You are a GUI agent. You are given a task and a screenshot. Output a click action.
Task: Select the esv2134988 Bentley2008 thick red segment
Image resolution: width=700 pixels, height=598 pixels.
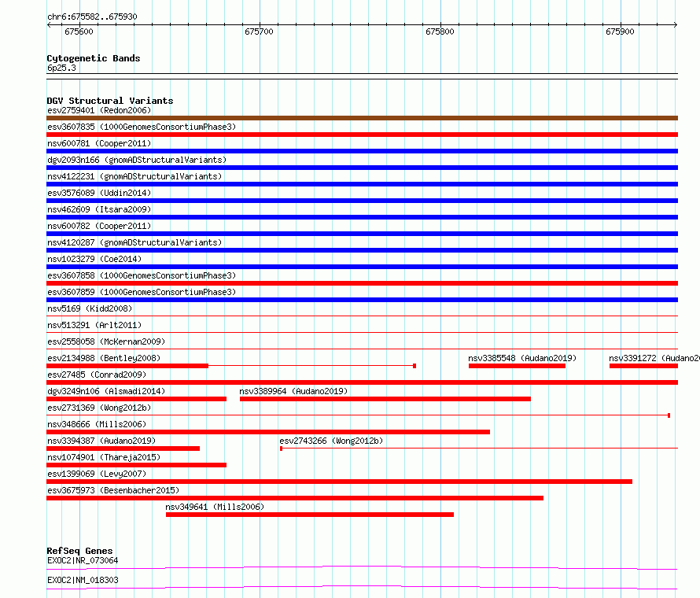click(x=127, y=366)
